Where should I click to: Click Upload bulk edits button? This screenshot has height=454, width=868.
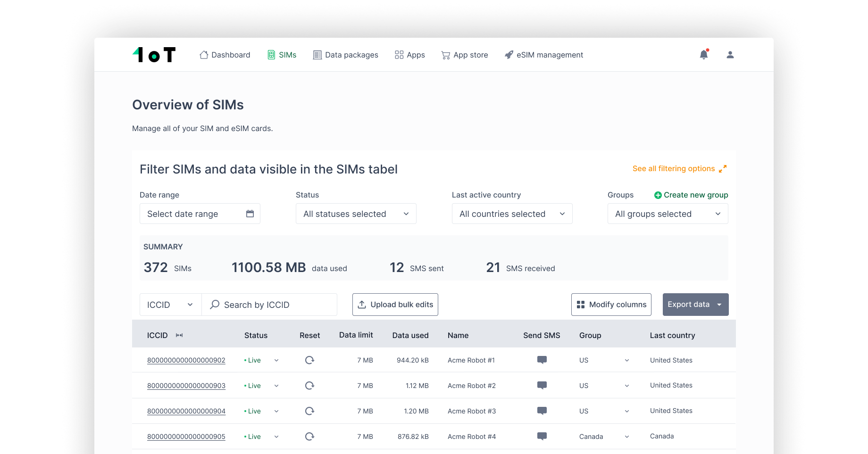point(395,305)
